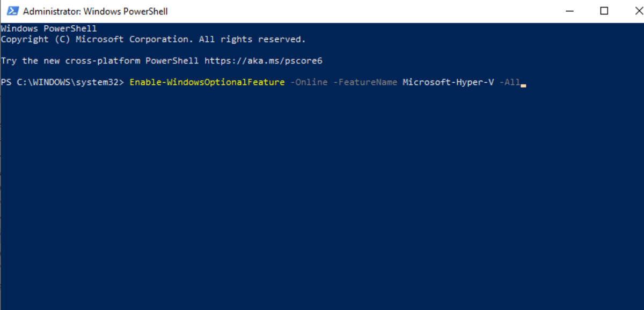Click the -FeatureName parameter
Image resolution: width=644 pixels, height=310 pixels.
[365, 82]
